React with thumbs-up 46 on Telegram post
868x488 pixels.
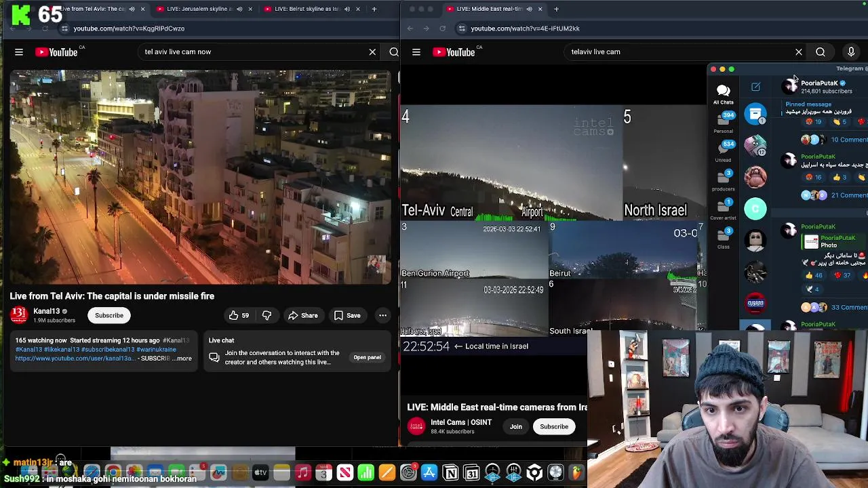pyautogui.click(x=814, y=275)
